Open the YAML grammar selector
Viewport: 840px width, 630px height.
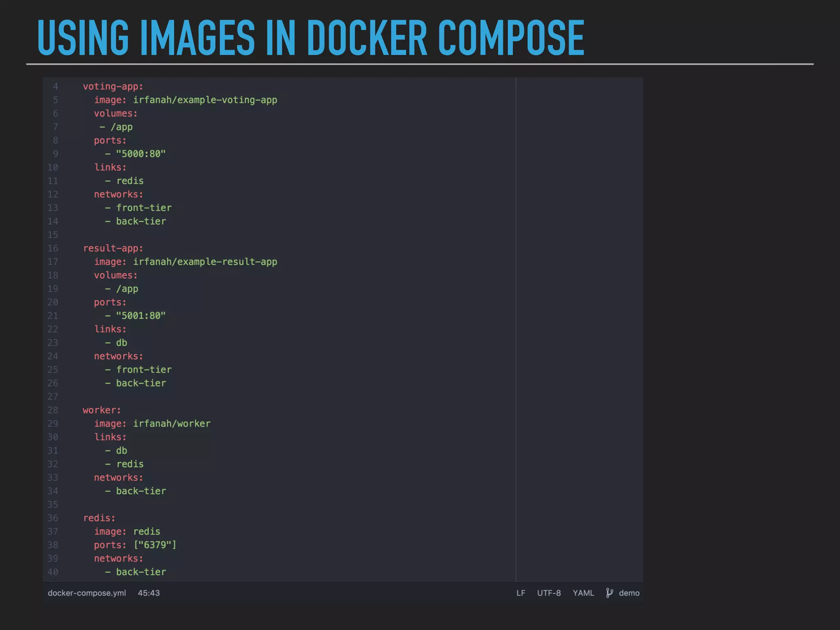click(x=583, y=593)
